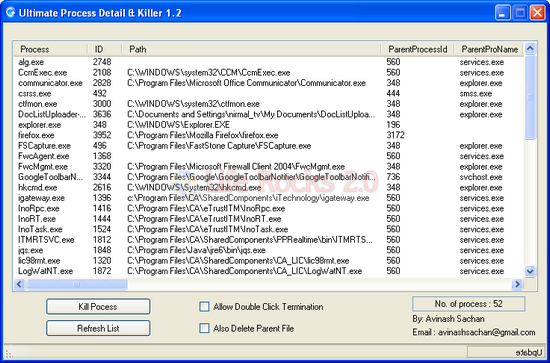Click the scroll down arrow of process list
The height and width of the screenshot is (363, 550).
[530, 271]
